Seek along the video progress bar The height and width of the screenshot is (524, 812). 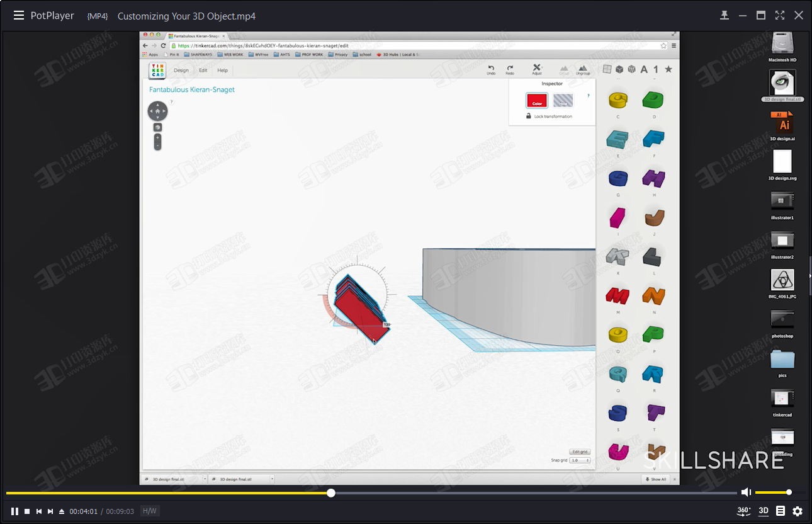tap(371, 493)
